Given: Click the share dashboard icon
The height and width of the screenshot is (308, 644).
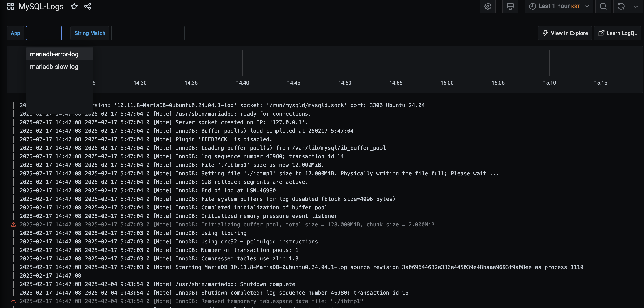Looking at the screenshot, I should [x=87, y=7].
